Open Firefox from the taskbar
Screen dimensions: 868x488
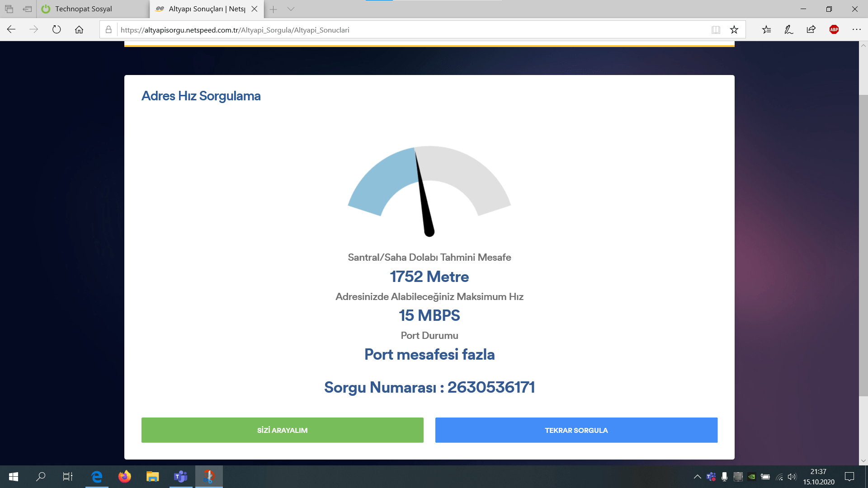pyautogui.click(x=124, y=477)
